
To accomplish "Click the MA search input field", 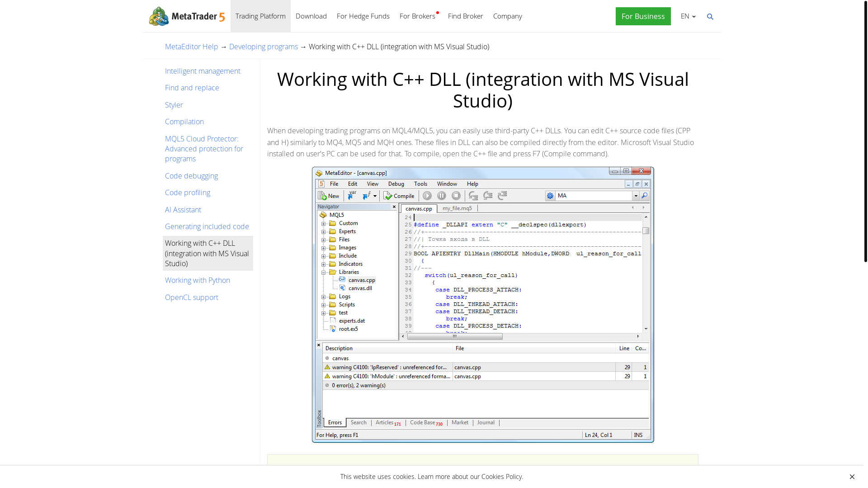I will coord(594,196).
